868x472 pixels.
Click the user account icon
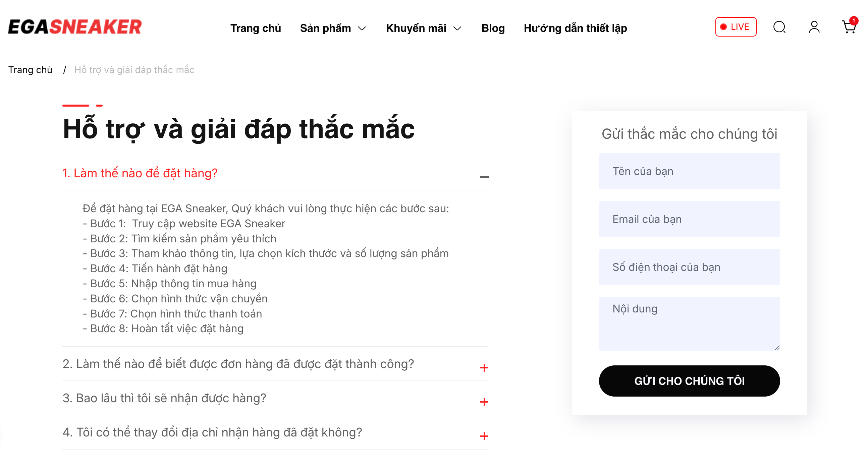click(x=814, y=27)
